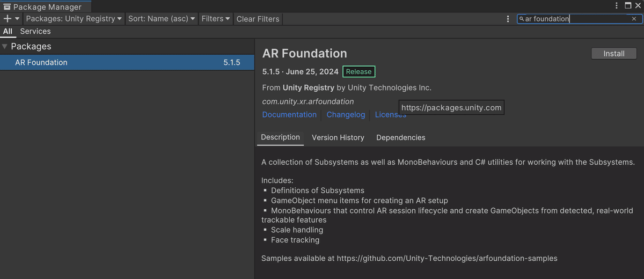Show the Description tab
Screen dimensions: 644x279
click(280, 137)
